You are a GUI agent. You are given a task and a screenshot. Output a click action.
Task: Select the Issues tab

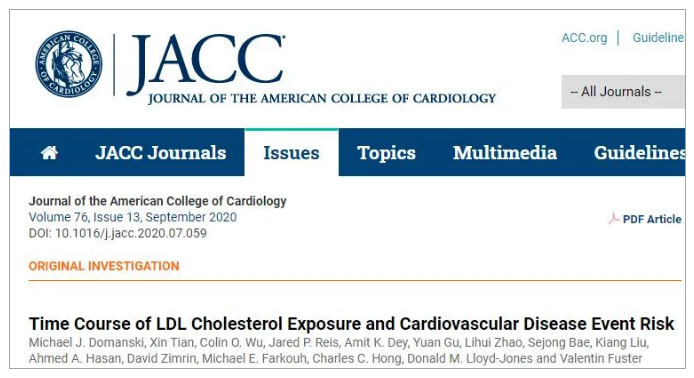click(x=291, y=153)
